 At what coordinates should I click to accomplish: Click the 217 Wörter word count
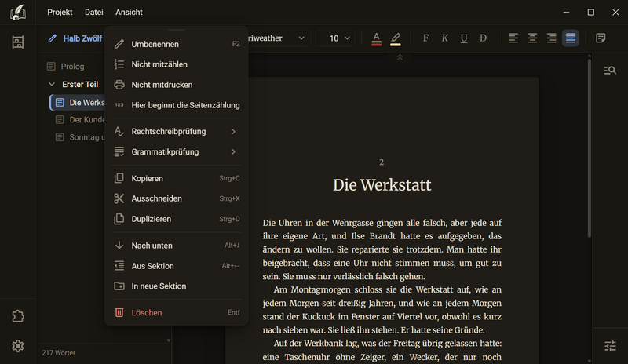click(x=58, y=353)
